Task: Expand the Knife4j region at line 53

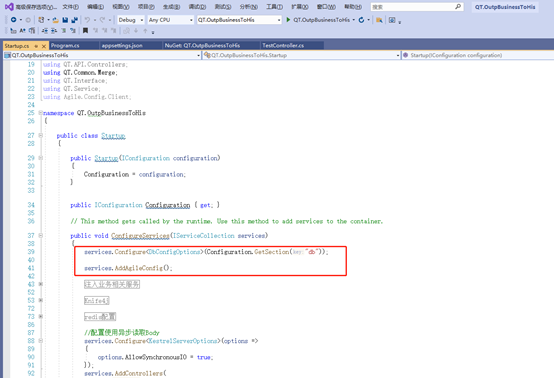Action: click(40, 300)
